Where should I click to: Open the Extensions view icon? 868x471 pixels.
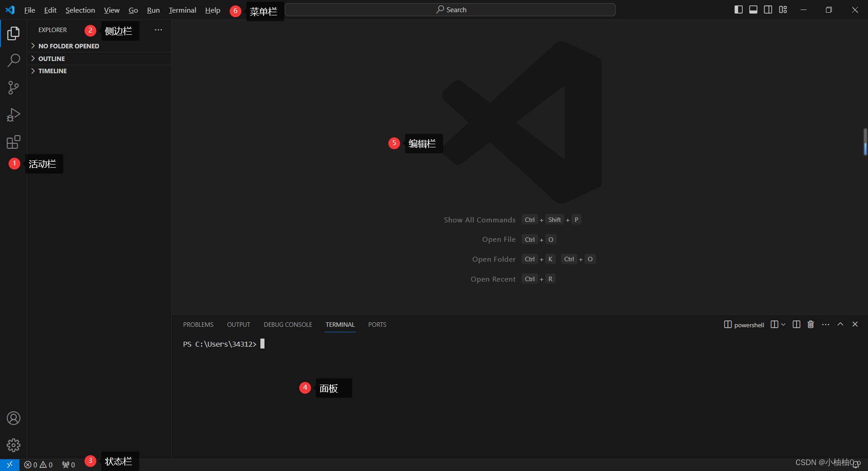pos(14,142)
